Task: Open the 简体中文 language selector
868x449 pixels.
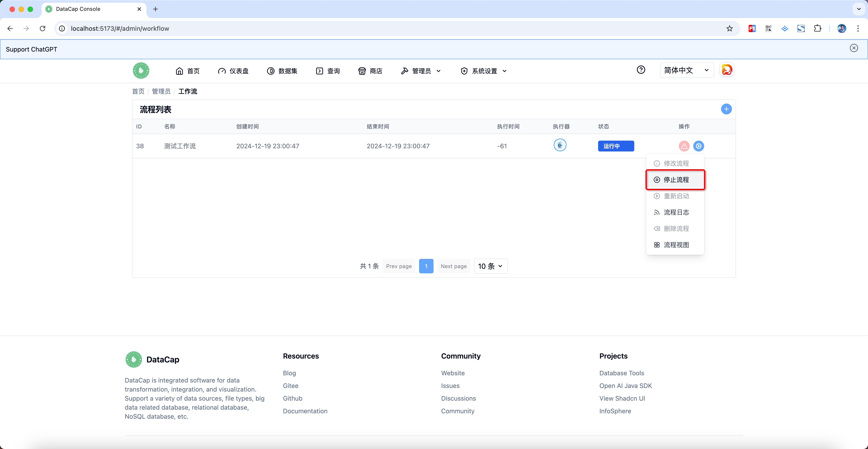Action: (687, 70)
